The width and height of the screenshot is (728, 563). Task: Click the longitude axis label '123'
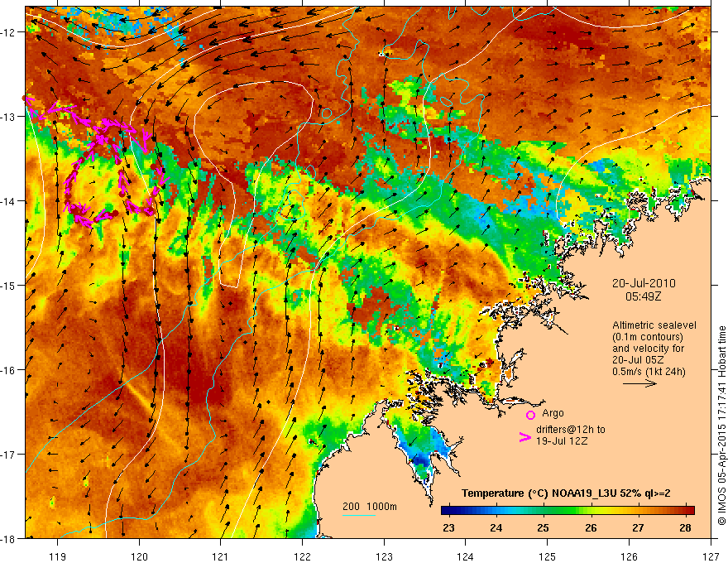point(384,556)
